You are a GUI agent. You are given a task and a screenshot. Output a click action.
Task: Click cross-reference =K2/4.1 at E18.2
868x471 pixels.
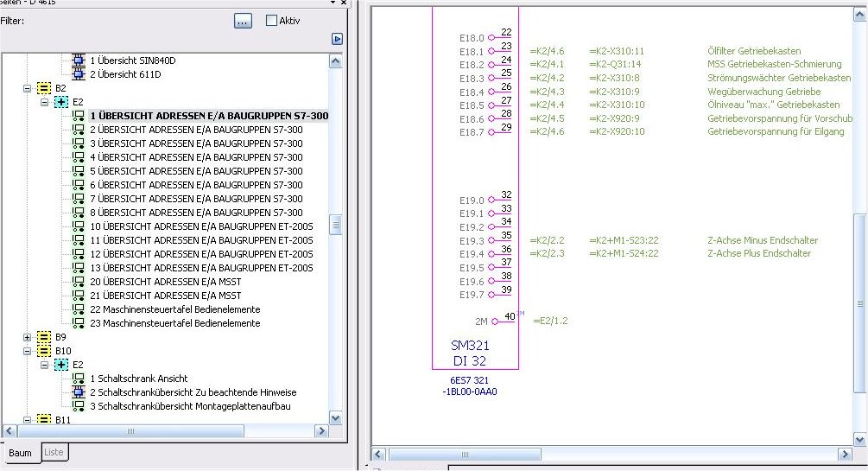point(547,64)
